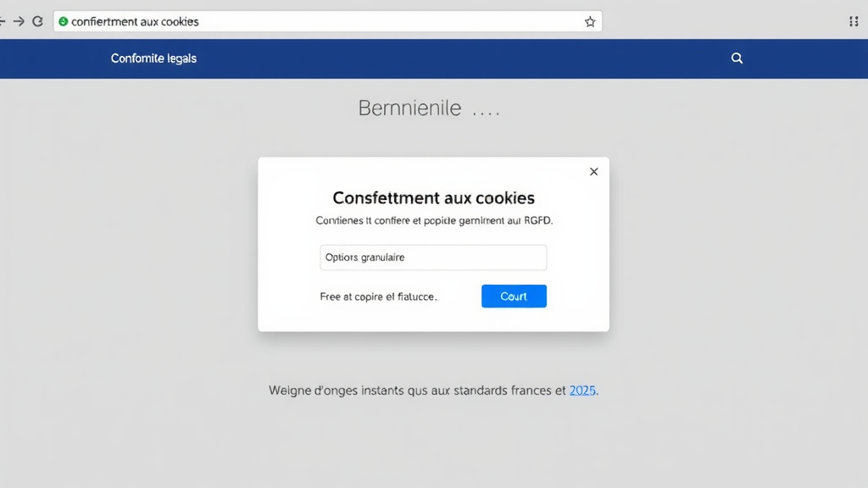Viewport: 868px width, 488px height.
Task: Open search from the blue navbar magnifier
Action: (x=736, y=58)
